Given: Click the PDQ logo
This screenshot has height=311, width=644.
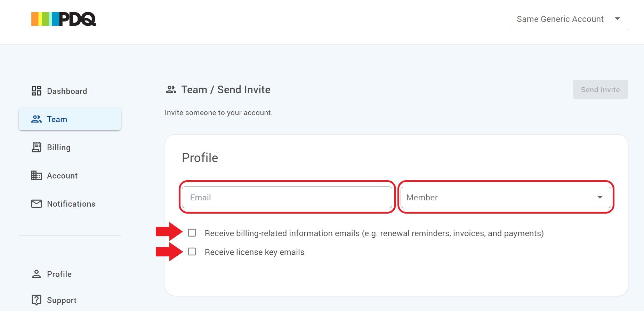Looking at the screenshot, I should coord(64,19).
